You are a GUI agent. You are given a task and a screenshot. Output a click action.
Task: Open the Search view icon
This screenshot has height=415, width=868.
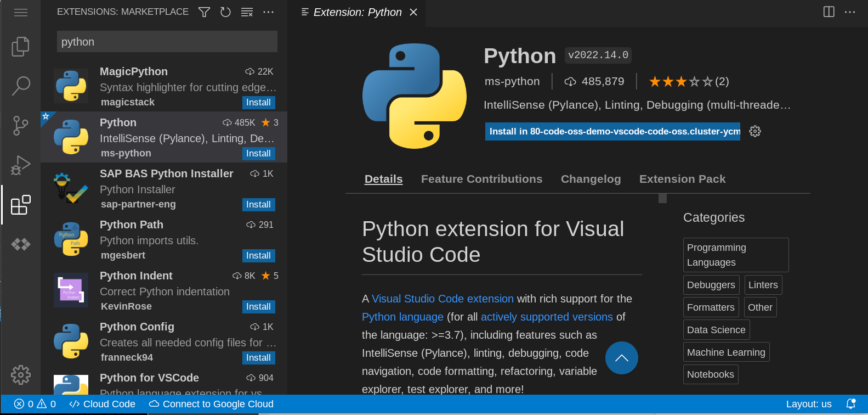pos(20,86)
